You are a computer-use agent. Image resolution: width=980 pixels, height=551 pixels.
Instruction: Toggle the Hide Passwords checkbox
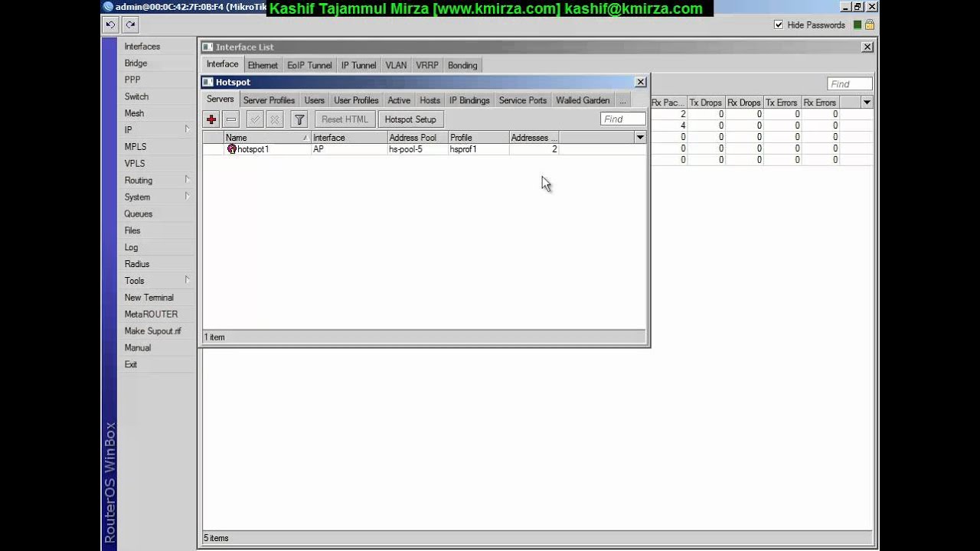779,24
